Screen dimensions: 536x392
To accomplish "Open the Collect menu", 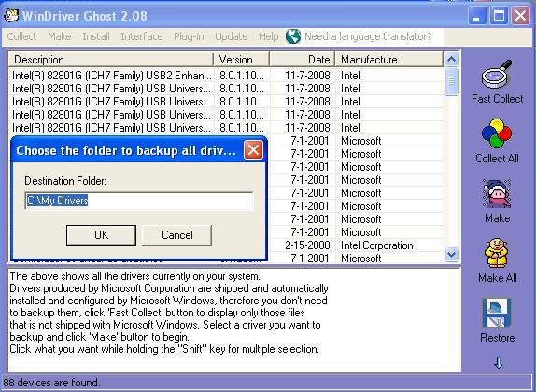I will point(21,36).
